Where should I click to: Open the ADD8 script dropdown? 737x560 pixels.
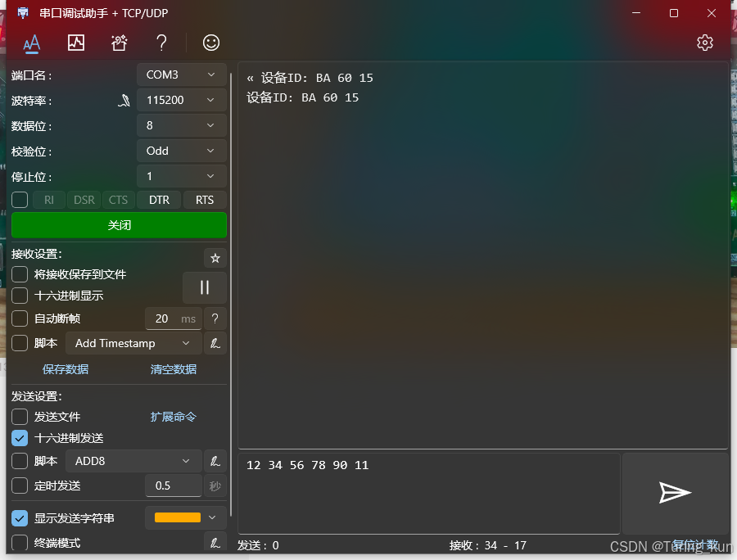click(134, 461)
